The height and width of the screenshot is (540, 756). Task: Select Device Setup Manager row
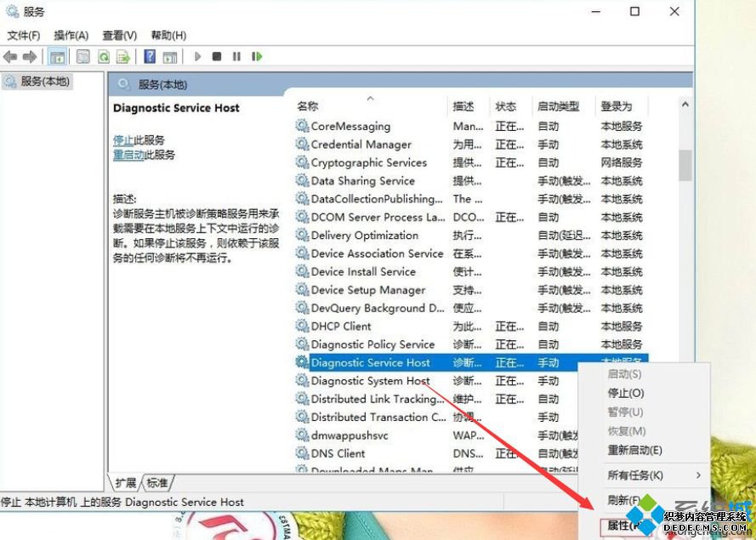click(471, 290)
